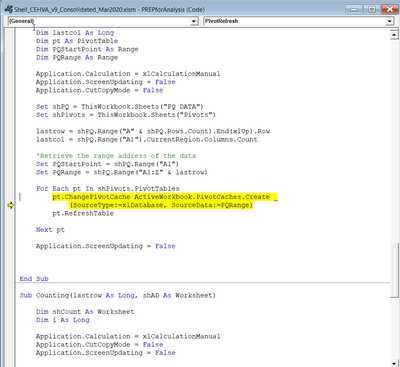Viewport: 400px width, 367px height.
Task: Click the line 'Dim lastcol As Long'
Action: click(75, 33)
